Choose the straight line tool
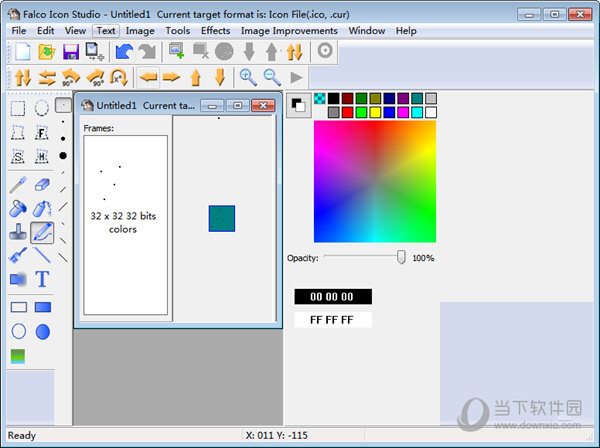 (x=42, y=256)
